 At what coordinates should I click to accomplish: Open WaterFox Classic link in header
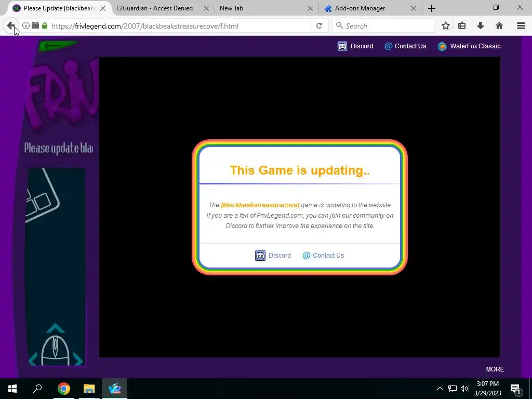(469, 46)
